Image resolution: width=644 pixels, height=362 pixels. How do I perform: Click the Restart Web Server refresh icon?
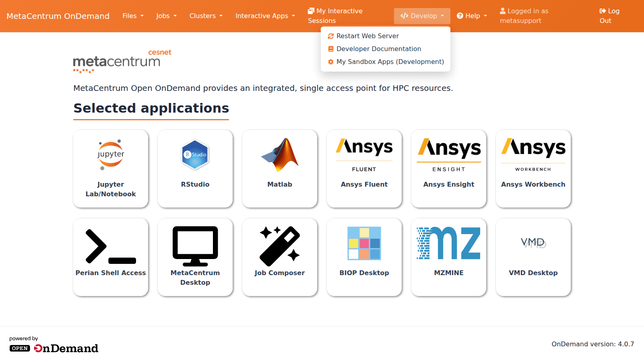[331, 36]
